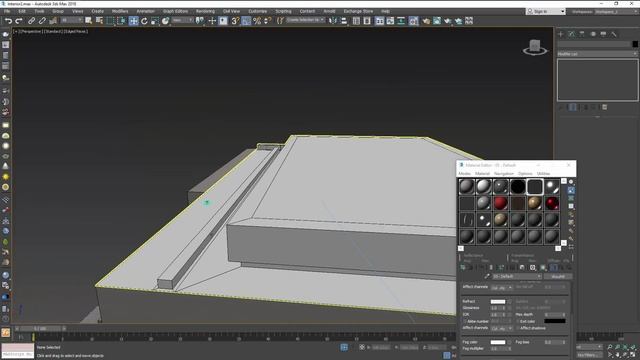Open the Material Editor from main toolbar
640x360 pixels.
tap(413, 21)
